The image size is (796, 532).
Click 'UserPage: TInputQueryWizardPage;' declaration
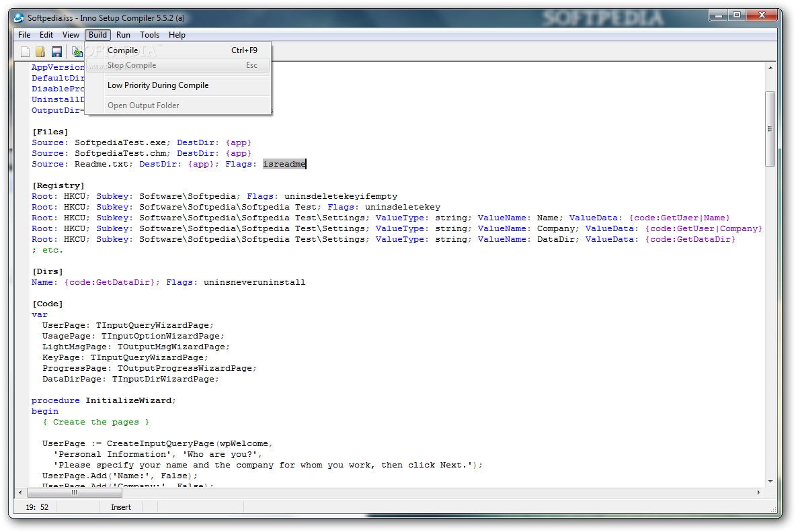tap(128, 325)
